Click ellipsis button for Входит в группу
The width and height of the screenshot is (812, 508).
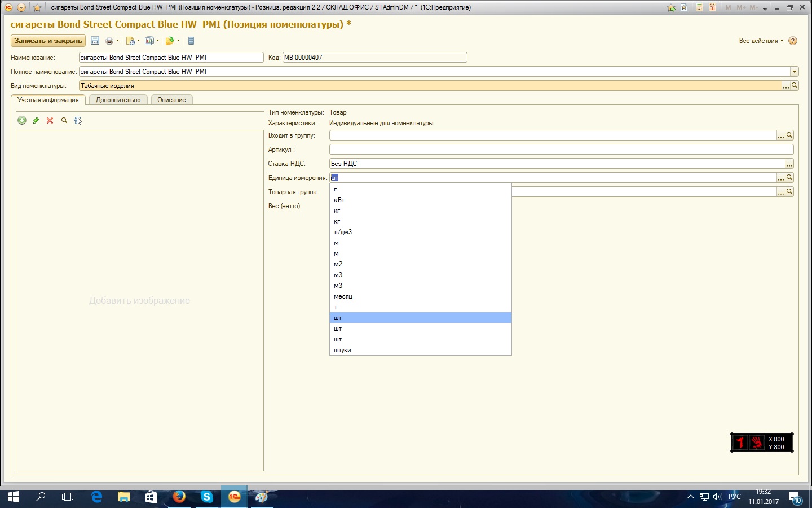[781, 135]
